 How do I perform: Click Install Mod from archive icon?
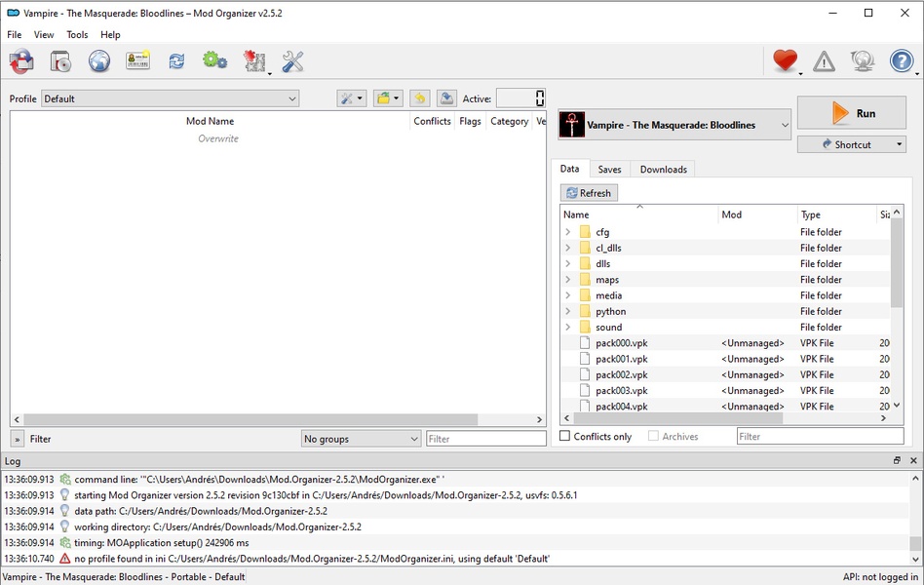click(x=60, y=61)
